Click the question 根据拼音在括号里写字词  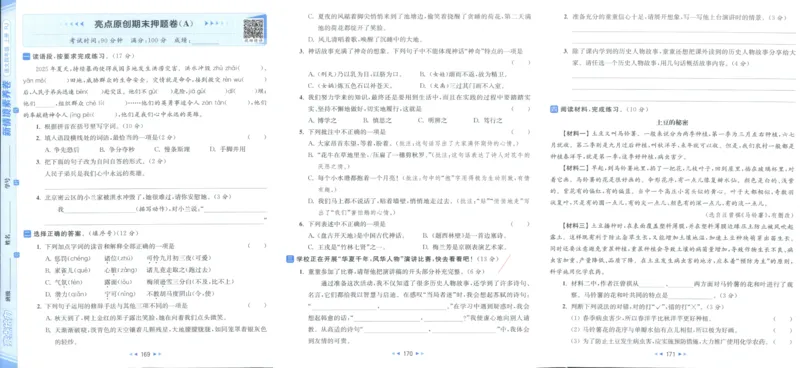coord(90,126)
